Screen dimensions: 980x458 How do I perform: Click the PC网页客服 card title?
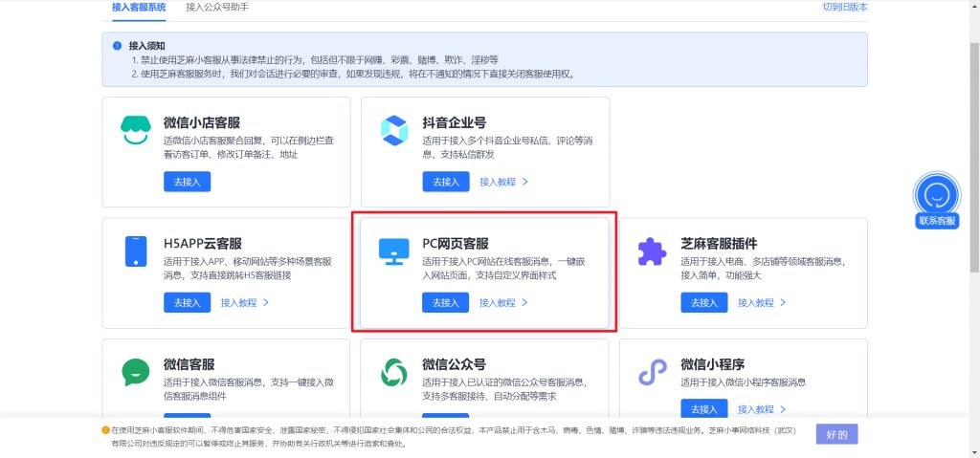tap(456, 244)
